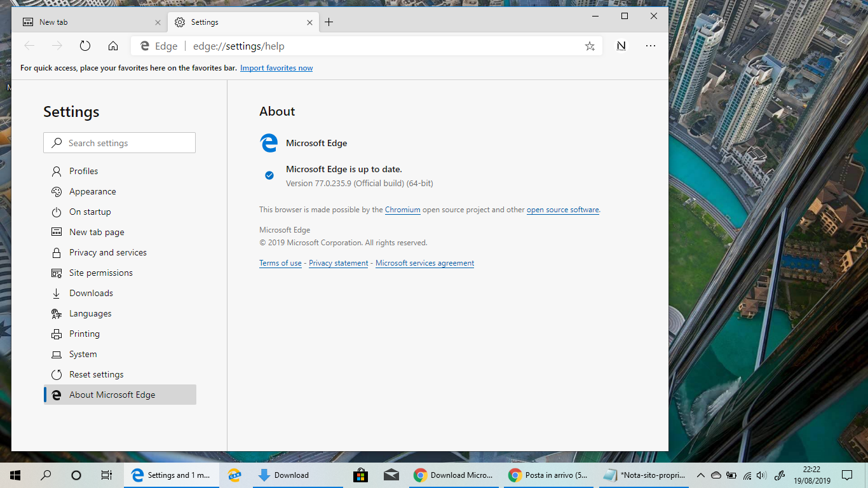Open the Action Center notification icon
Image resolution: width=868 pixels, height=488 pixels.
pyautogui.click(x=847, y=475)
